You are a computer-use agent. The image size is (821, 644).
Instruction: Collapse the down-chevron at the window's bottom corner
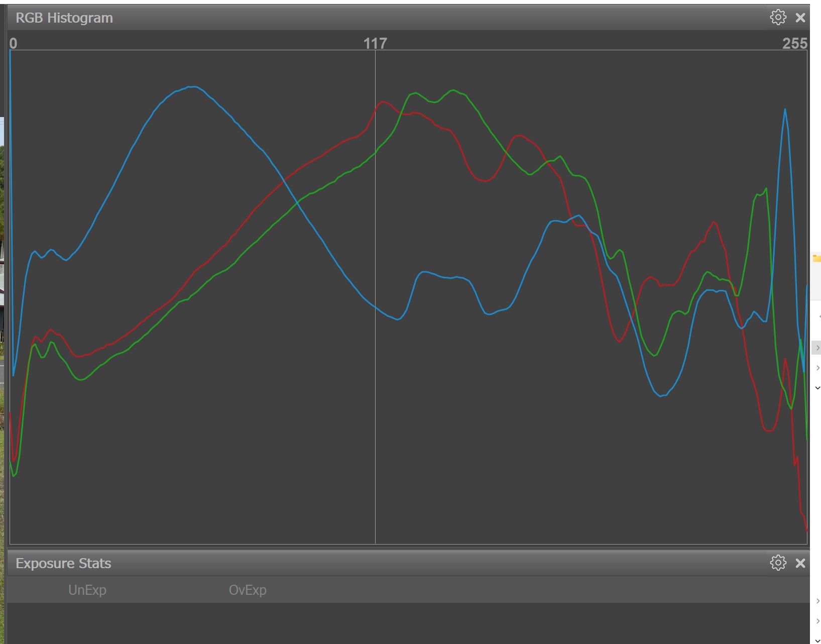(817, 640)
